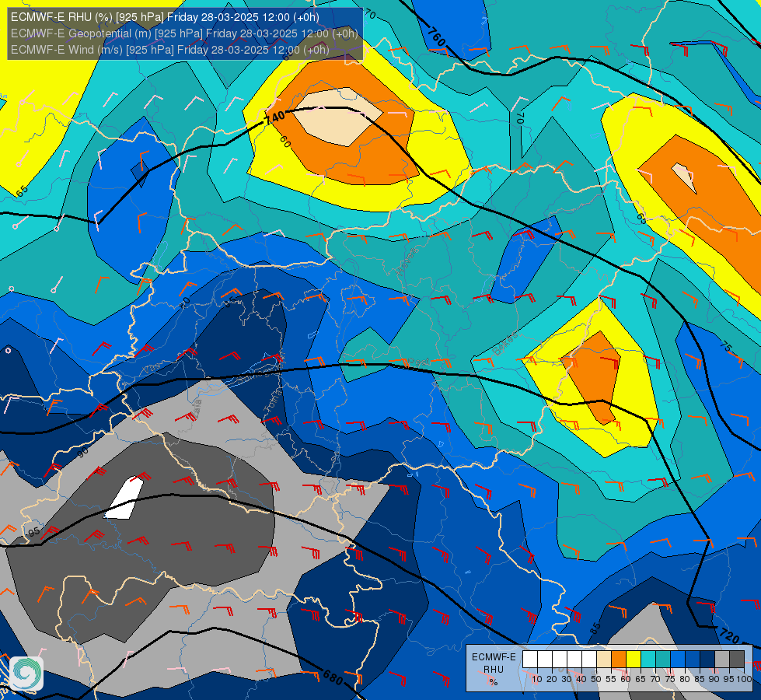The width and height of the screenshot is (761, 700).
Task: Click the 740 geopotential contour label
Action: [x=274, y=118]
